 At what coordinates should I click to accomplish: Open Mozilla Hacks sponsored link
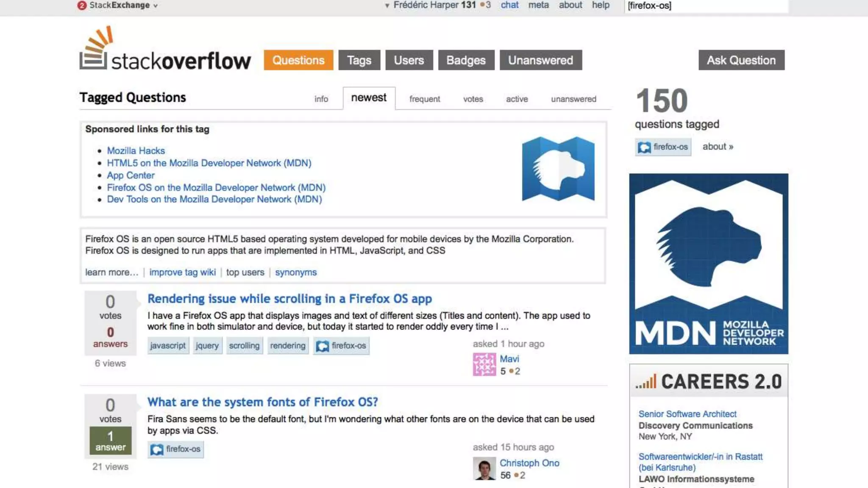(x=136, y=151)
